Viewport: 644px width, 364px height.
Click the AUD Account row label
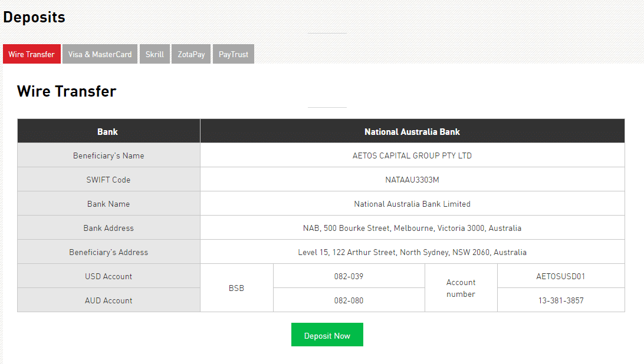(x=109, y=300)
